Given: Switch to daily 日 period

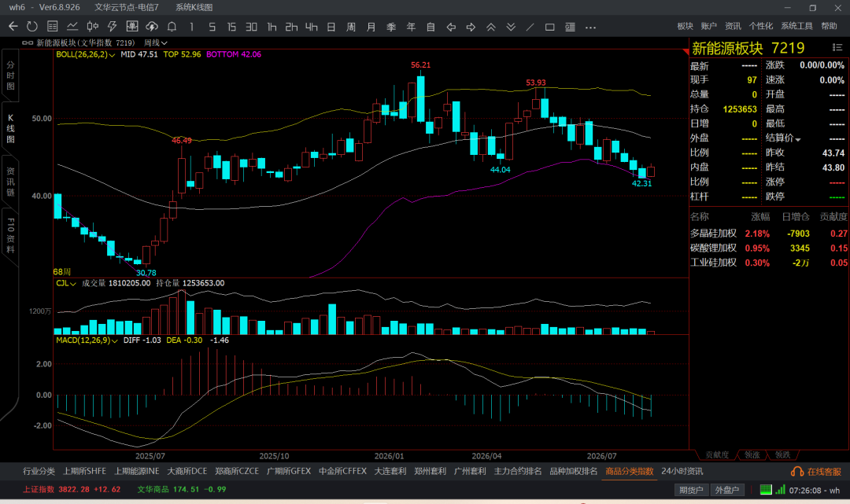Looking at the screenshot, I should 331,27.
